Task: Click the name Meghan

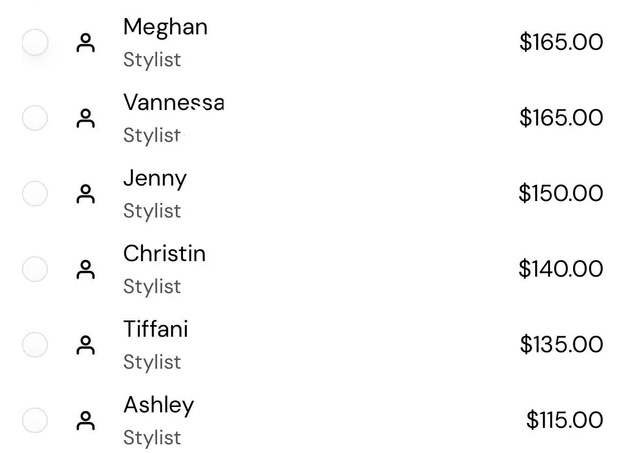Action: pos(165,28)
